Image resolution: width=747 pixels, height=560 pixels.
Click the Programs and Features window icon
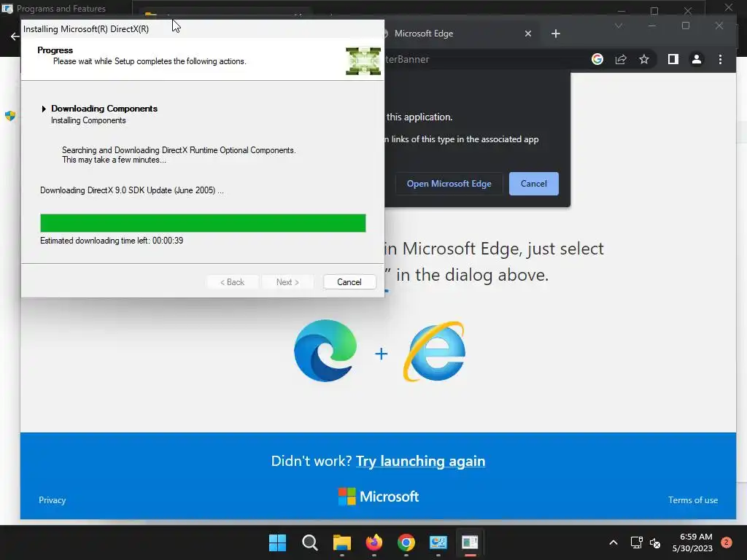point(7,9)
